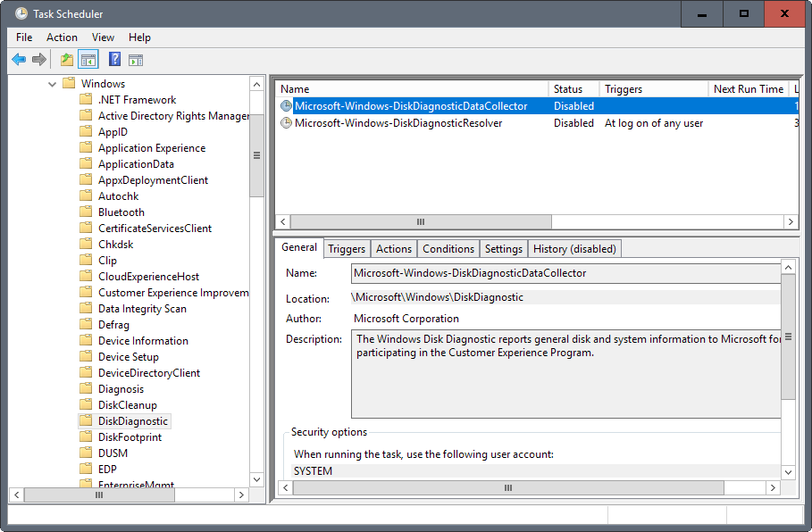Toggle the Show/Hide Action Pane icon
The width and height of the screenshot is (812, 532).
[x=136, y=60]
